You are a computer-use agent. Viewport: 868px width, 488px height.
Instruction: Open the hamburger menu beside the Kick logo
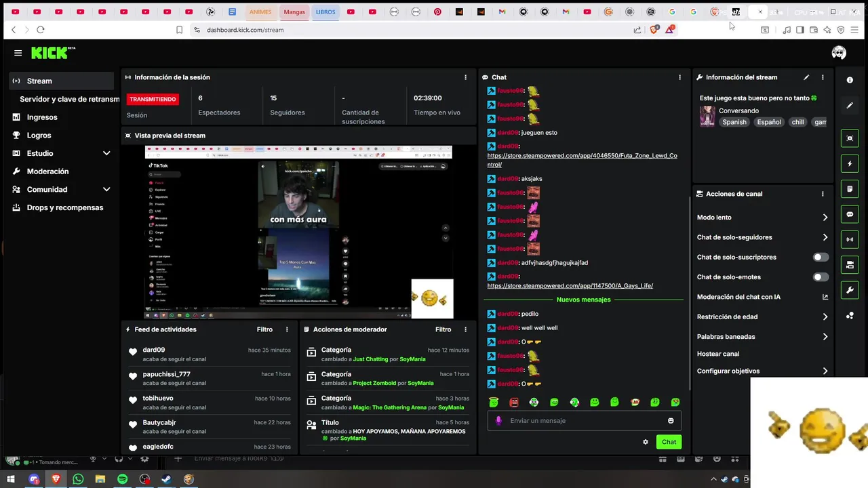tap(18, 53)
